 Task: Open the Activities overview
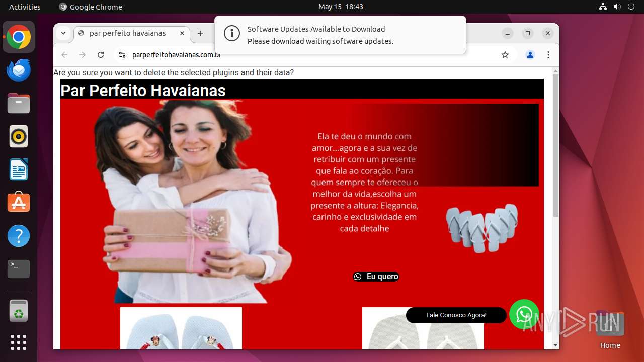pos(25,7)
